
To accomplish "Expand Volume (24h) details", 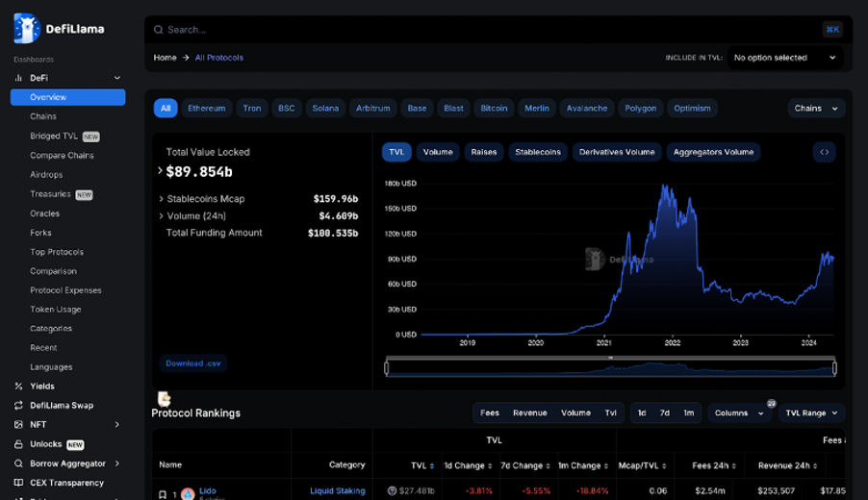I will click(x=161, y=215).
